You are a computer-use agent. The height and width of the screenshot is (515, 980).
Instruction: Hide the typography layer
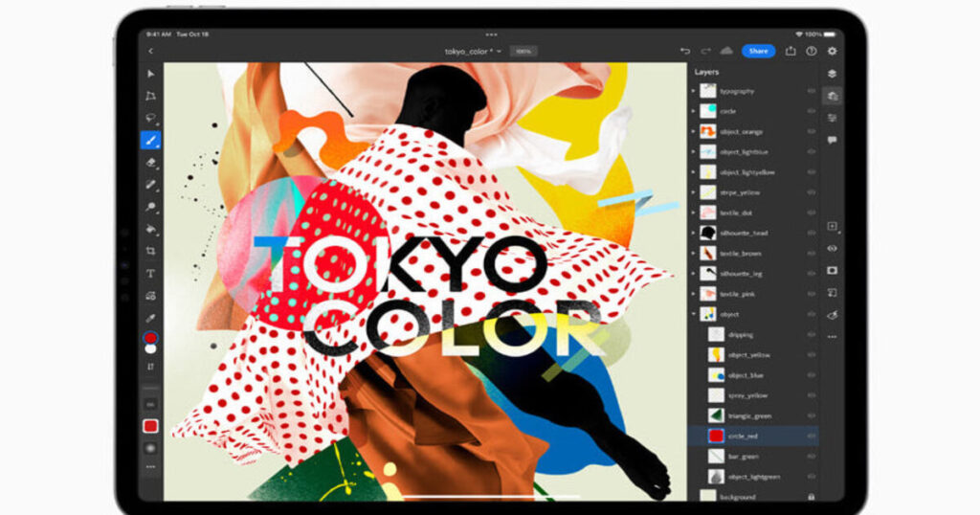click(x=812, y=91)
